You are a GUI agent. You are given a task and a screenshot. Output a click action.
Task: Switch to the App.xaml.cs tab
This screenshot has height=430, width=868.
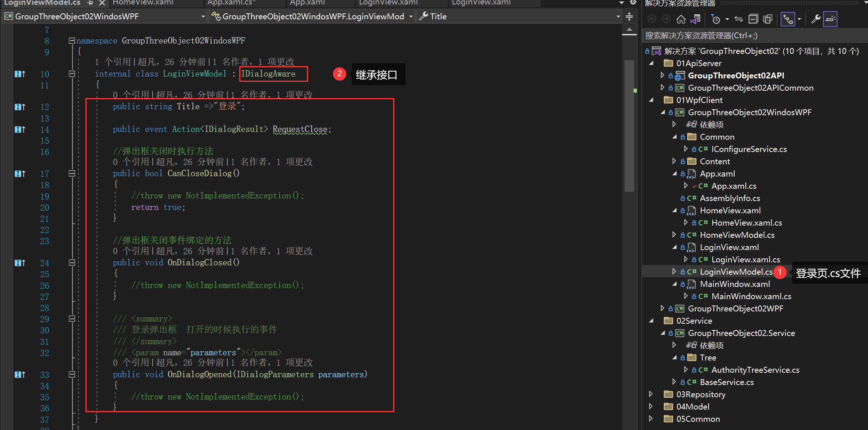(231, 3)
